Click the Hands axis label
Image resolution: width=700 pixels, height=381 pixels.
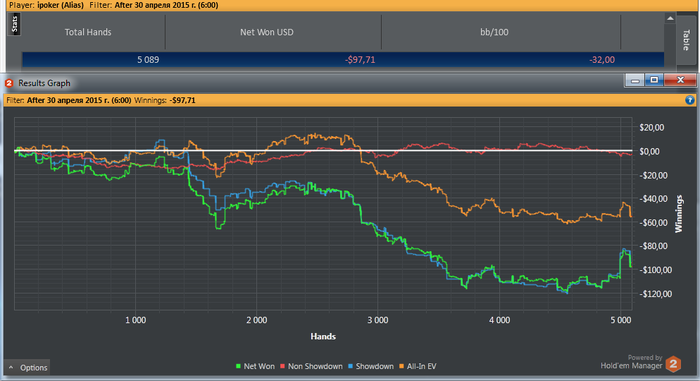323,336
